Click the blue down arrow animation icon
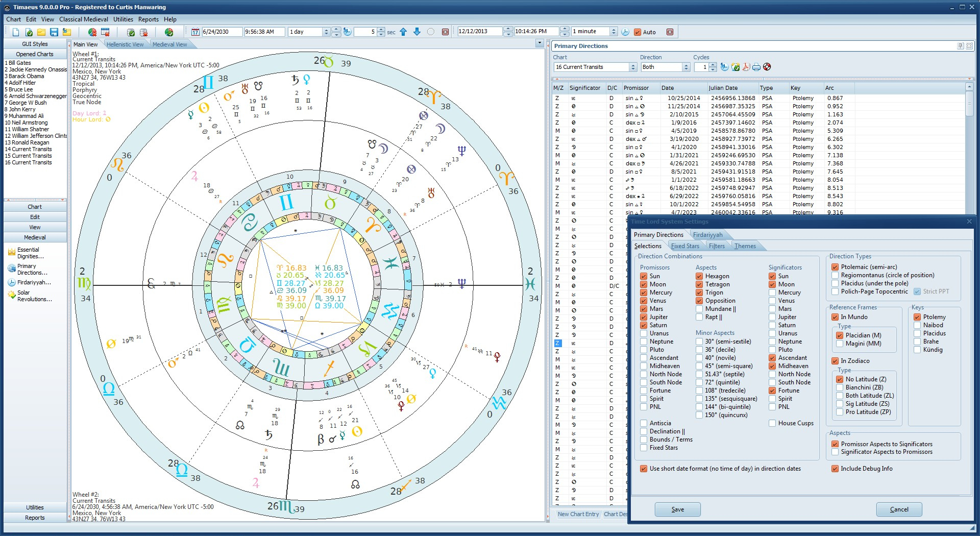Screen dimensions: 980x536 (x=417, y=32)
